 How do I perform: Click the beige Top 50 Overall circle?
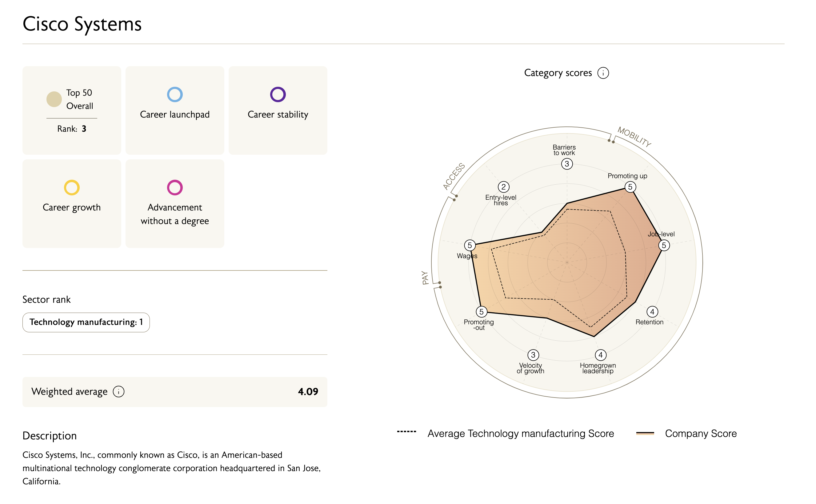point(54,99)
